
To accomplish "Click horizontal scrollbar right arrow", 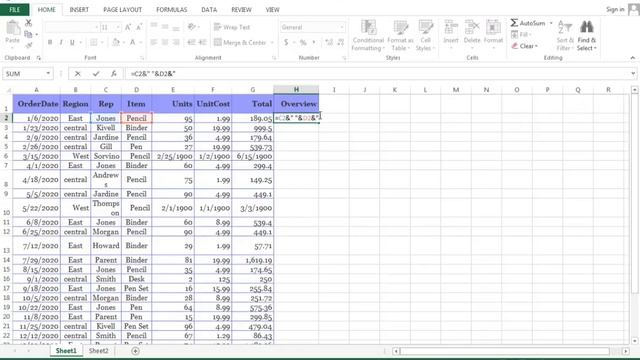I will 626,351.
